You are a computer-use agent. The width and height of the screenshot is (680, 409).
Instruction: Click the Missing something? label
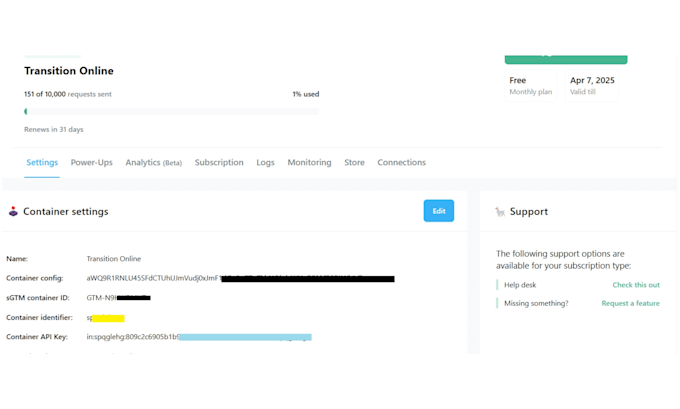[536, 303]
